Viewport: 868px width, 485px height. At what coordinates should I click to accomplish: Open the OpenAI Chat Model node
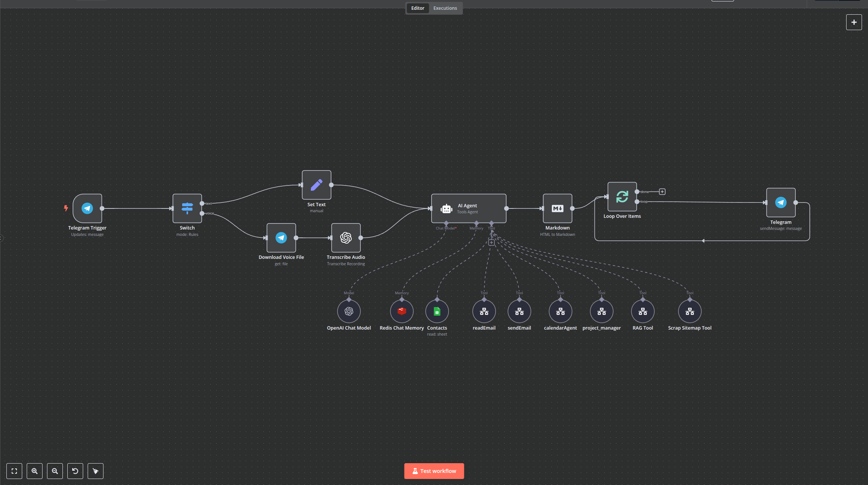tap(348, 311)
